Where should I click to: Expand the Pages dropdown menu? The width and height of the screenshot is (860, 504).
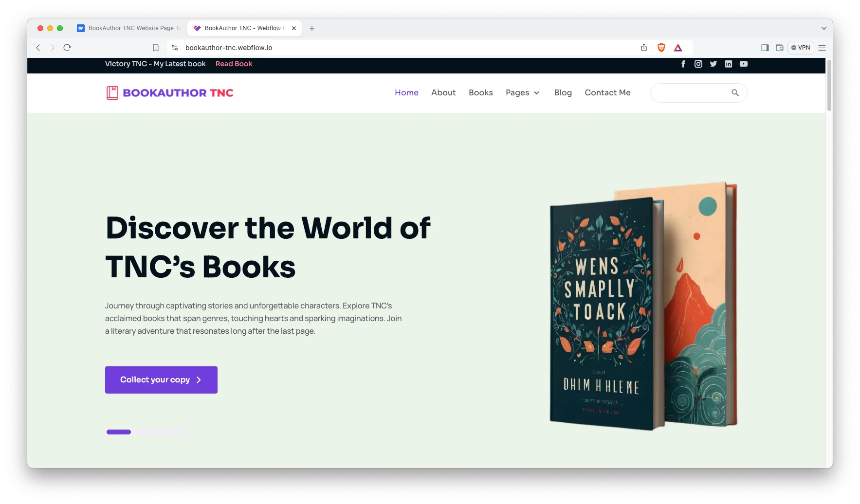(x=522, y=92)
